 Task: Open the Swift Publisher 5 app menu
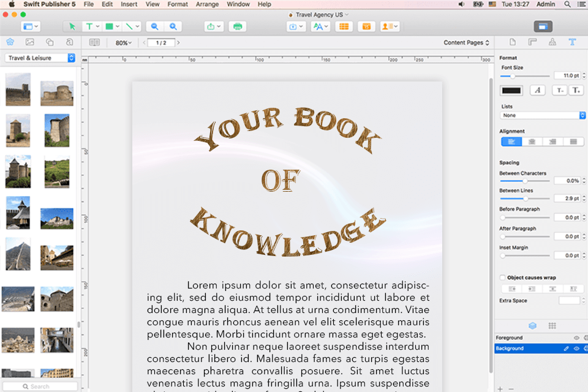[x=49, y=4]
